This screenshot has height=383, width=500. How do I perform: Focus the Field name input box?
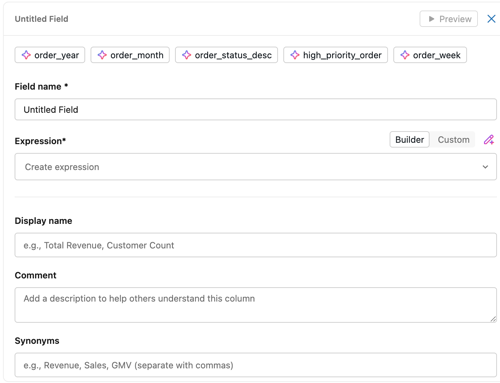[x=256, y=109]
